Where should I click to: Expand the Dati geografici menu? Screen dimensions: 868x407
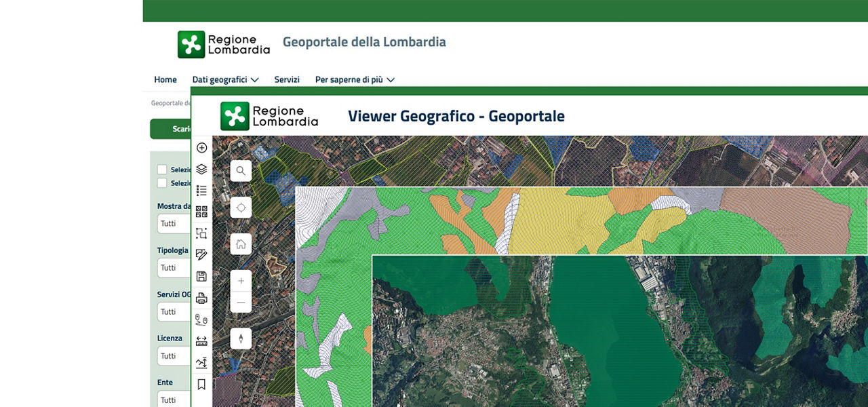coord(225,79)
